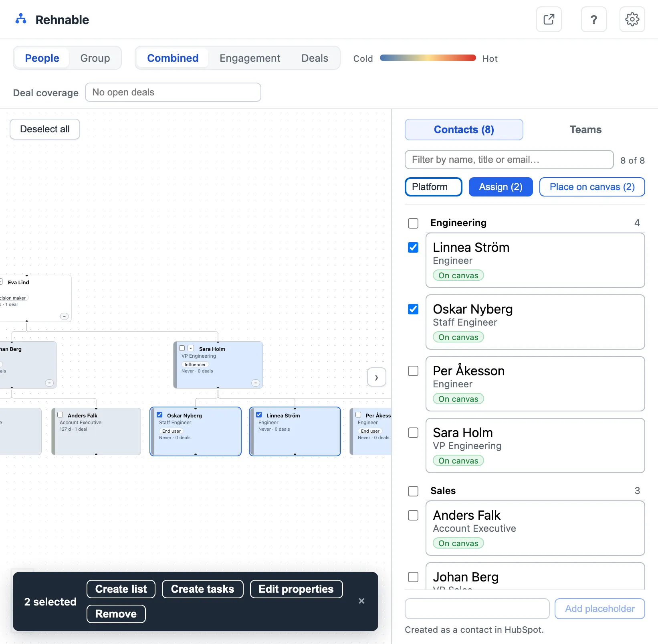The height and width of the screenshot is (644, 658).
Task: Uncheck Linnea Ström in contacts list
Action: (413, 247)
